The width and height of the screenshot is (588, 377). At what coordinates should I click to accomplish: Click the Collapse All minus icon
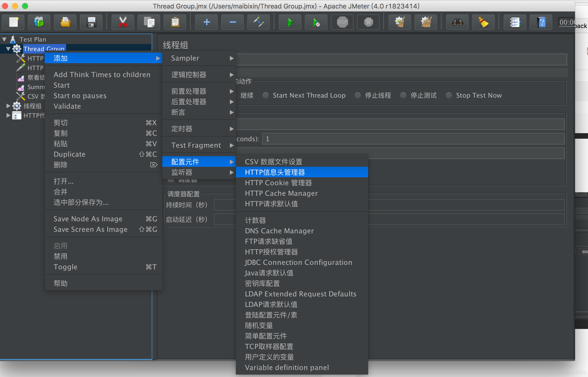pos(233,22)
